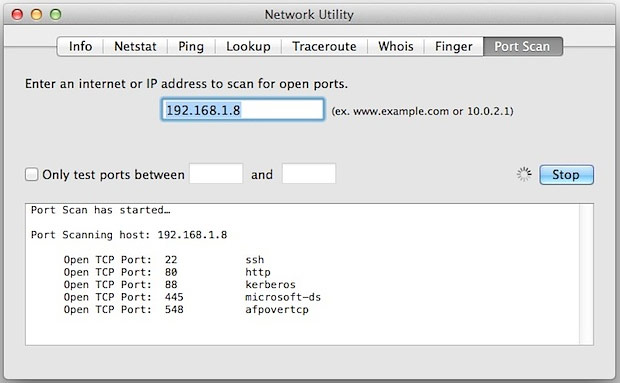Click the Port Scan tab

(522, 46)
